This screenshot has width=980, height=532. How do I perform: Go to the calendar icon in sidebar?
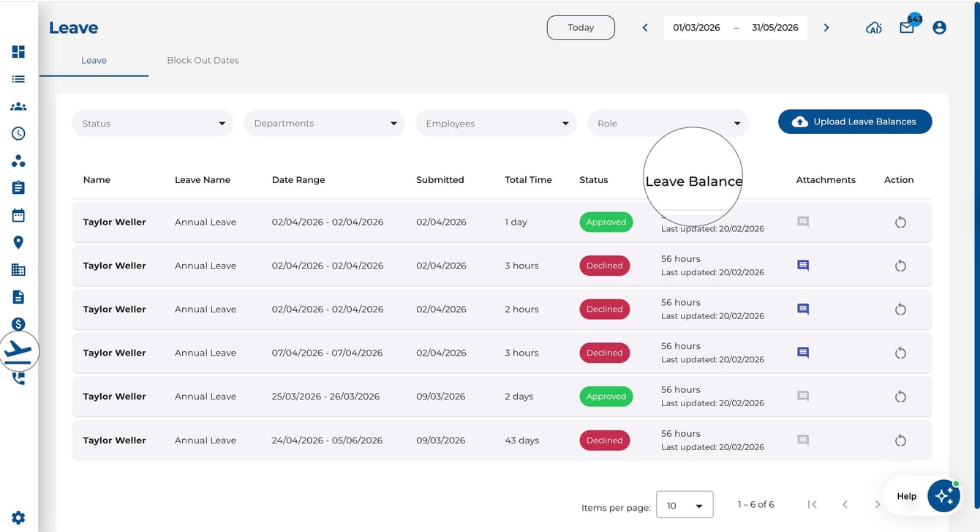(x=18, y=215)
